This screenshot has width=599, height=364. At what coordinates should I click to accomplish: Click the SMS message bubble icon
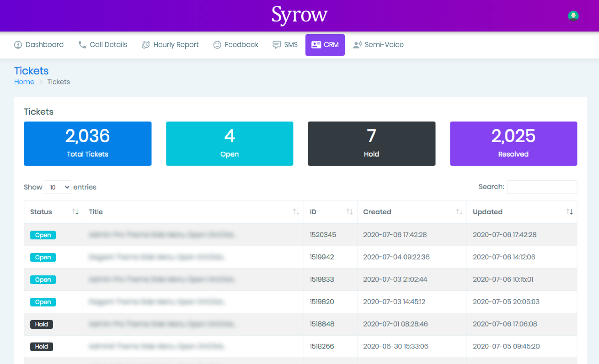(277, 45)
